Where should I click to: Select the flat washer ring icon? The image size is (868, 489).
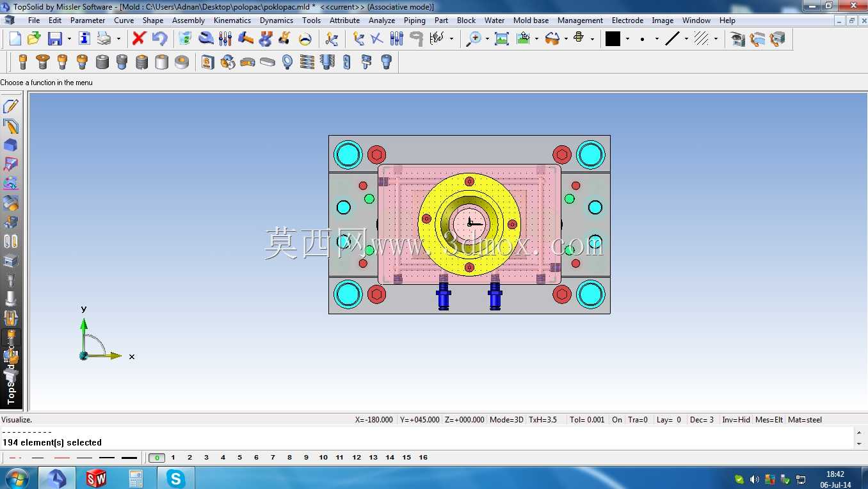(182, 62)
